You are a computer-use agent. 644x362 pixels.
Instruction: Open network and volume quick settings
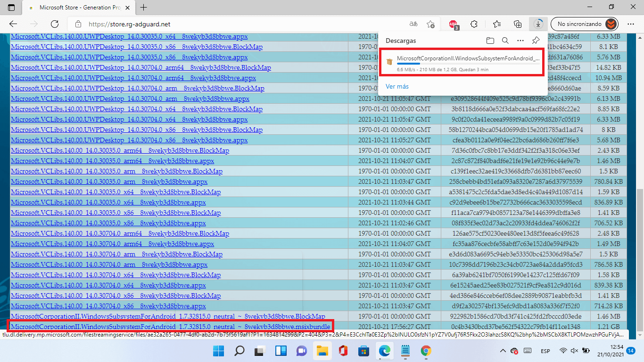pos(574,351)
